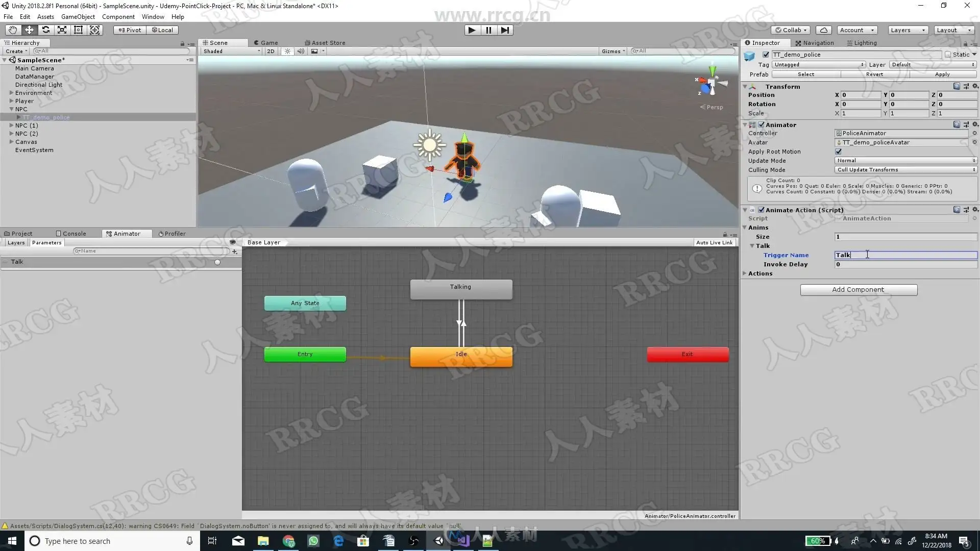980x551 pixels.
Task: Open the Tag dropdown showing Untagged
Action: (x=819, y=64)
